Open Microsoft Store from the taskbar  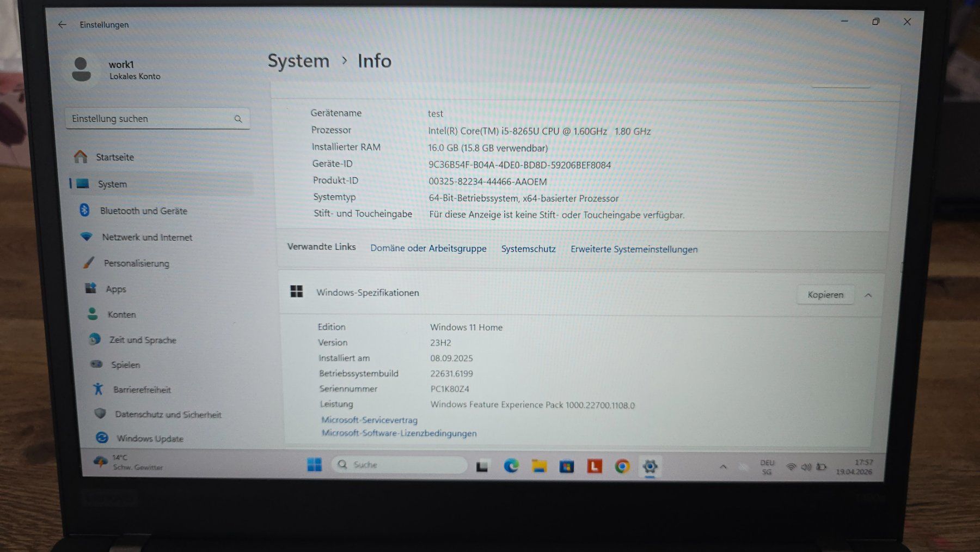(567, 466)
